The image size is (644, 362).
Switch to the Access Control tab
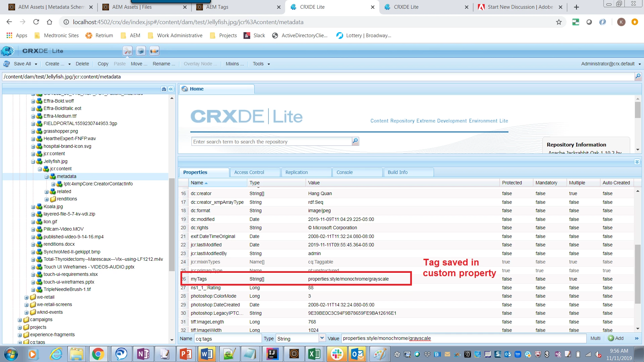pyautogui.click(x=249, y=172)
